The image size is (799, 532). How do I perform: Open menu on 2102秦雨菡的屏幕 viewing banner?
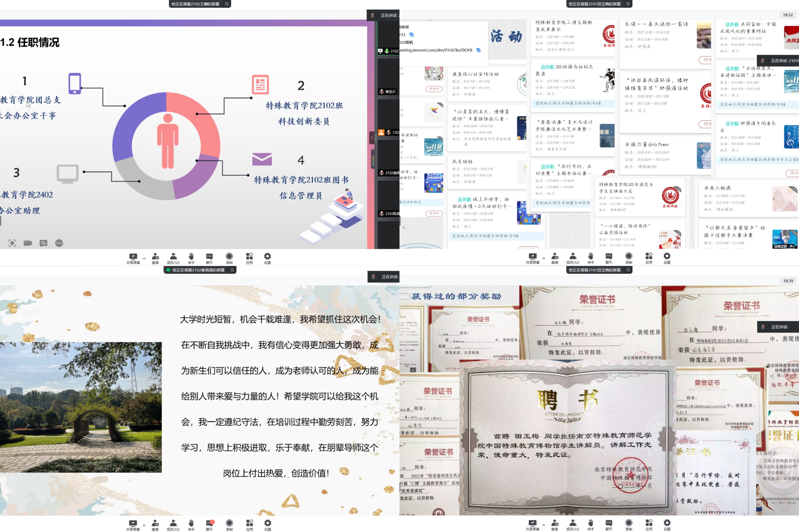[x=232, y=270]
